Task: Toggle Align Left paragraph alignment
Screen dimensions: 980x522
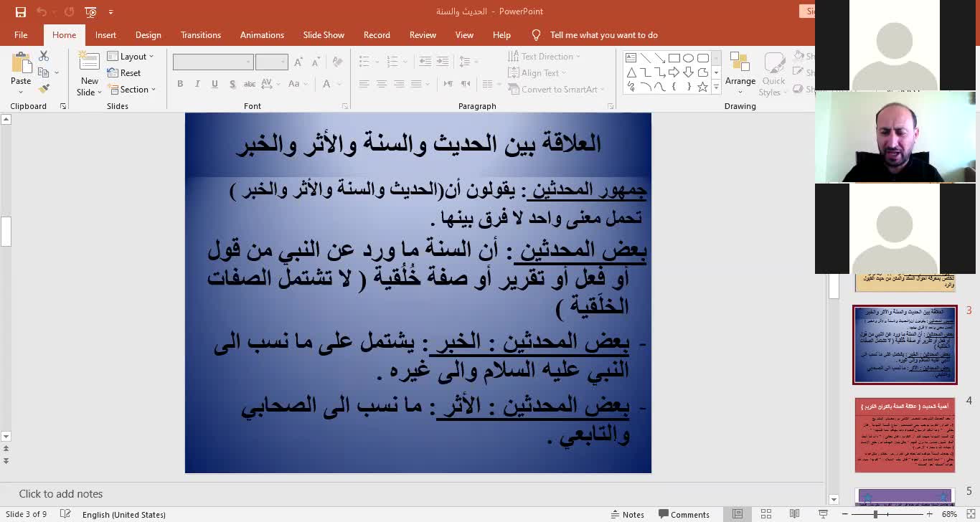Action: [x=364, y=84]
